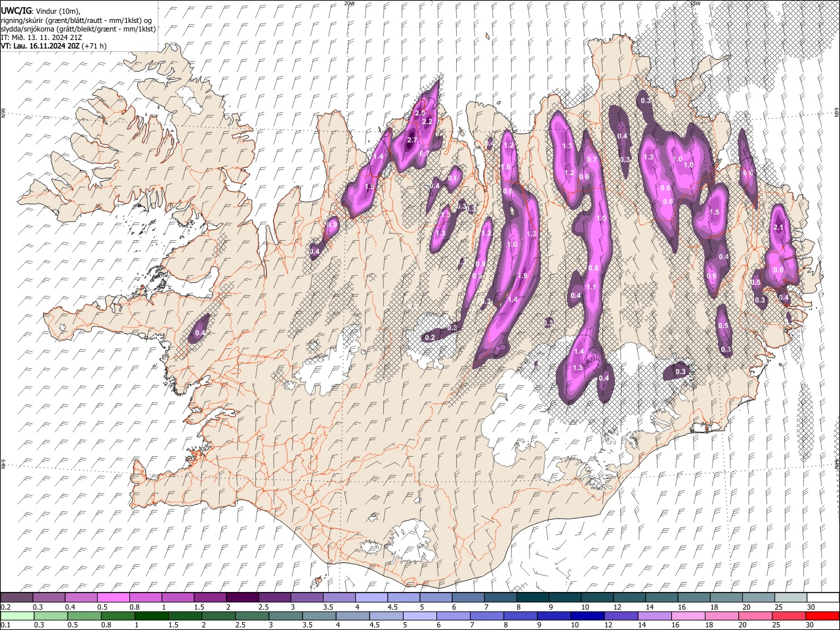This screenshot has width=840, height=630.
Task: Click the 1.5 snowfall value on the map
Action: [715, 213]
